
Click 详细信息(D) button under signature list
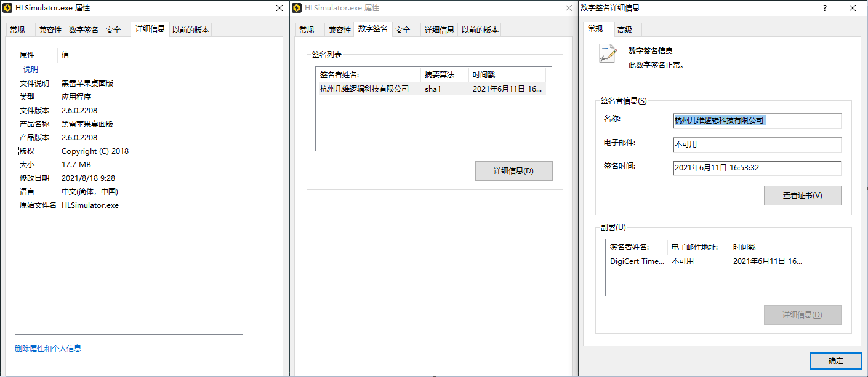513,171
